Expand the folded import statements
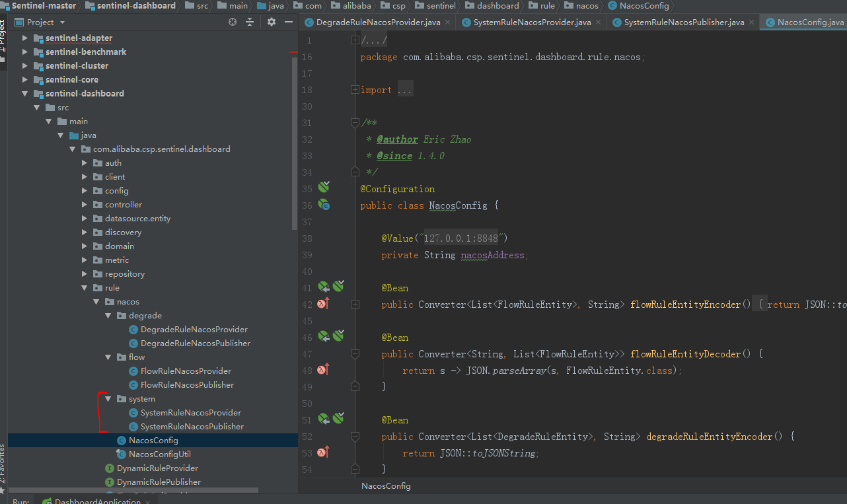Image resolution: width=847 pixels, height=504 pixels. pyautogui.click(x=355, y=90)
